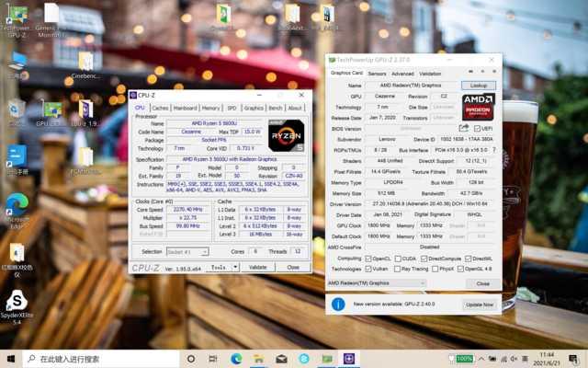The width and height of the screenshot is (588, 368).
Task: Click the Close button in GPU-Z
Action: coord(482,283)
